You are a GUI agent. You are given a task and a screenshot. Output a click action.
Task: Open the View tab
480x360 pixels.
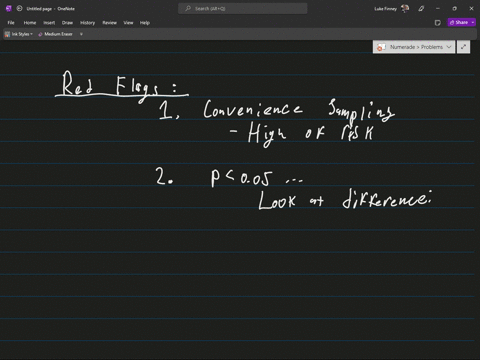pyautogui.click(x=128, y=23)
